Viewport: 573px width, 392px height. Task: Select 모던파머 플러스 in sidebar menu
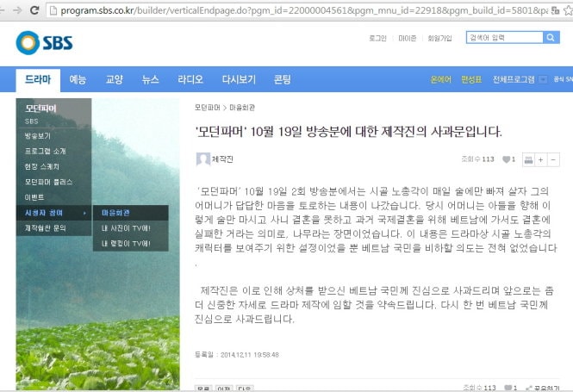[x=48, y=182]
